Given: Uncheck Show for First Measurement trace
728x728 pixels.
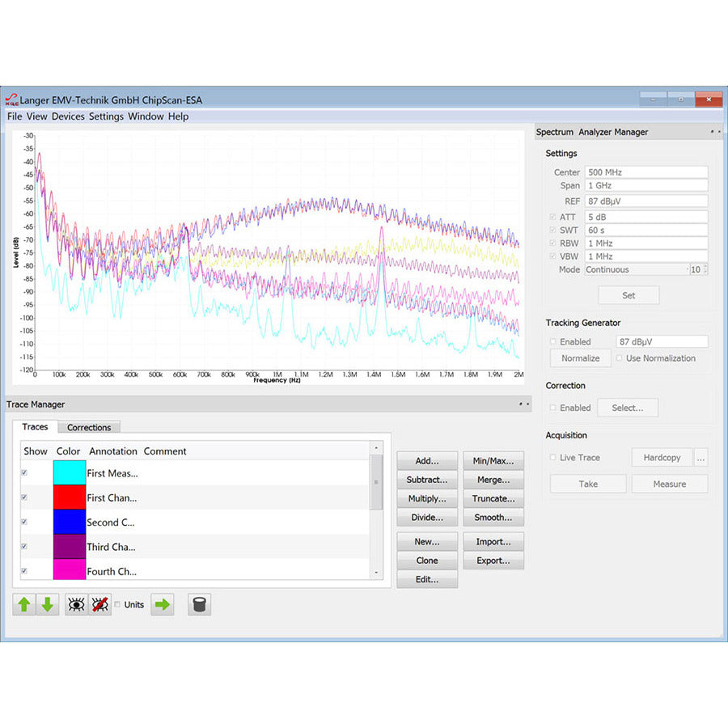Looking at the screenshot, I should tap(24, 473).
